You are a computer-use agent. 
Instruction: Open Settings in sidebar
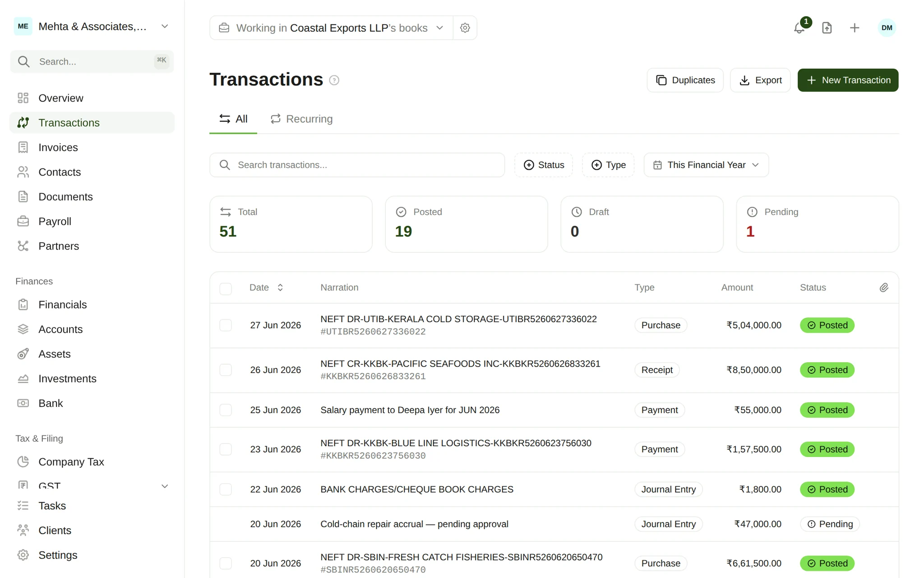point(92,555)
